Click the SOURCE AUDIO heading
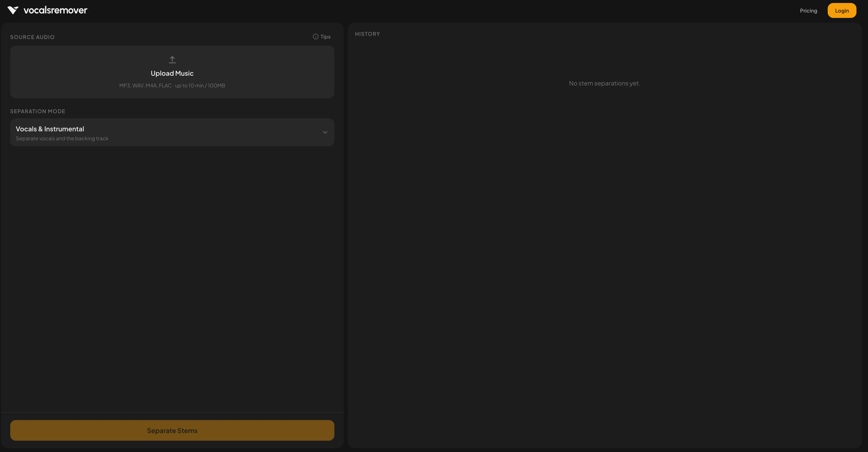The height and width of the screenshot is (452, 868). tap(32, 37)
